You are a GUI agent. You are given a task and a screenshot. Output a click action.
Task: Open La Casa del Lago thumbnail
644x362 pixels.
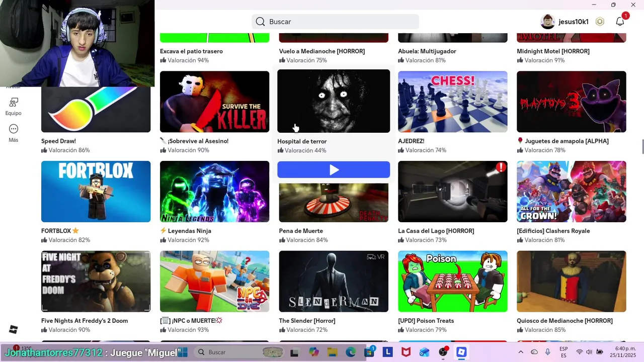pos(452,192)
